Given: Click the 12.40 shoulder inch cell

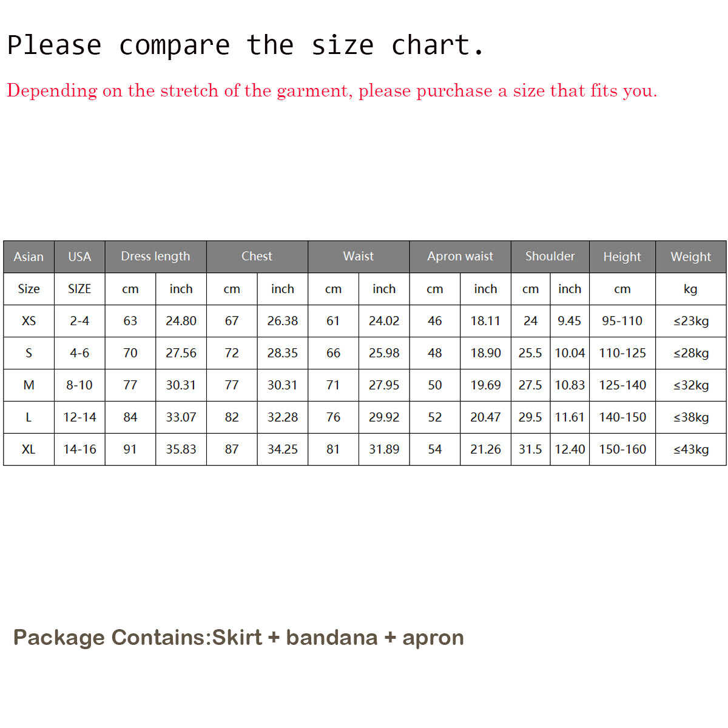Looking at the screenshot, I should [570, 450].
